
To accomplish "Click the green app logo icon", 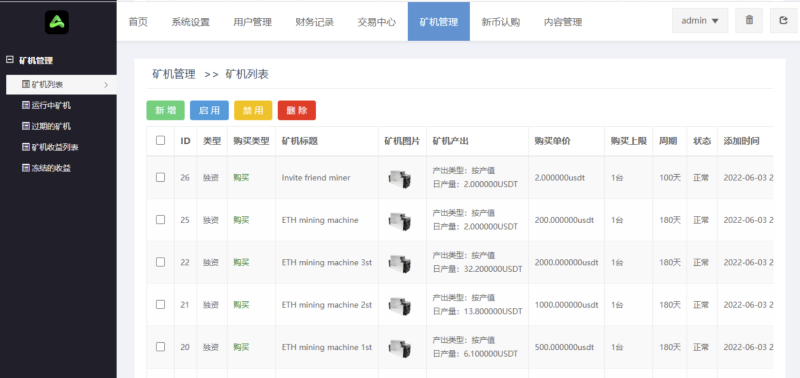I will pyautogui.click(x=57, y=22).
